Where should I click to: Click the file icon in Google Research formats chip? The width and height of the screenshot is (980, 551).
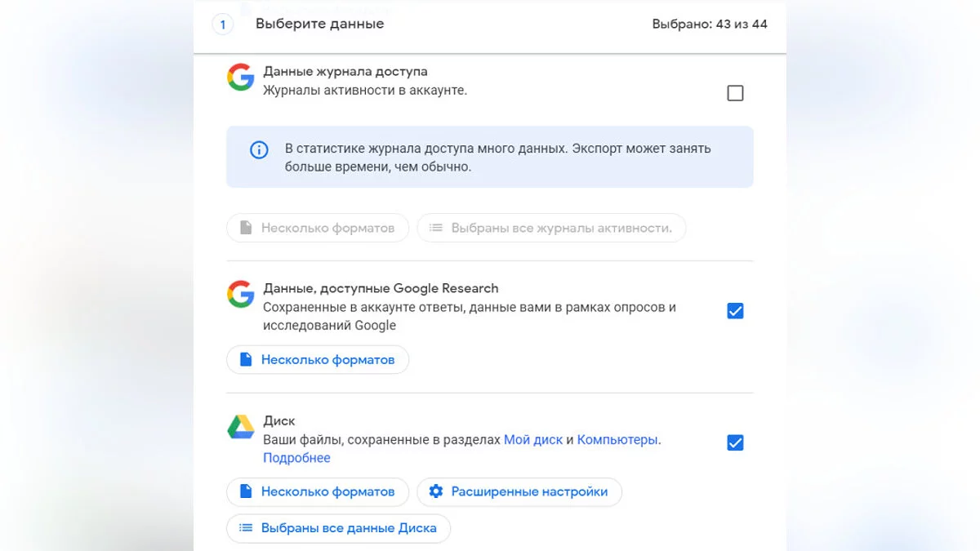[x=245, y=359]
